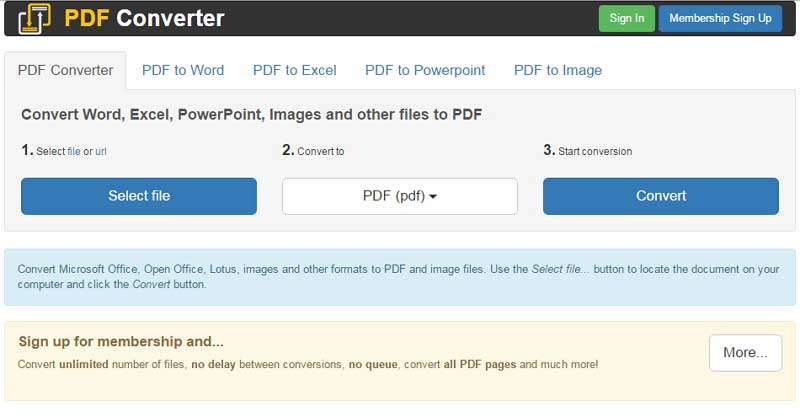Click the "Sign up for membership and..." heading
Viewport: 800px width, 417px height.
pos(121,341)
